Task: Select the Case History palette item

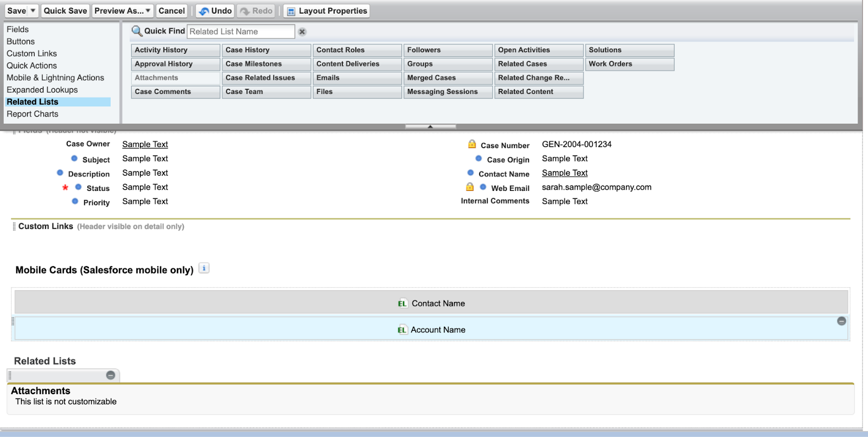Action: [266, 50]
